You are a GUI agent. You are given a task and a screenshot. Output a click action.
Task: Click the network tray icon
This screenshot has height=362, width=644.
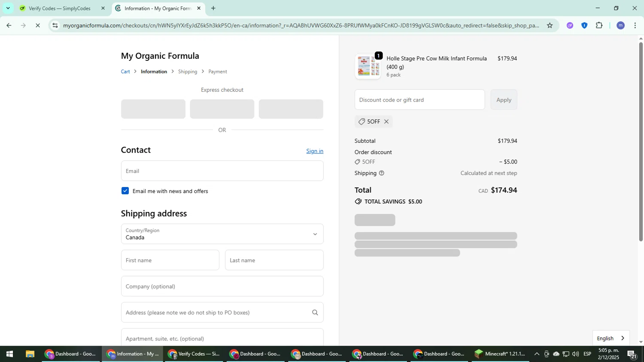pyautogui.click(x=566, y=354)
